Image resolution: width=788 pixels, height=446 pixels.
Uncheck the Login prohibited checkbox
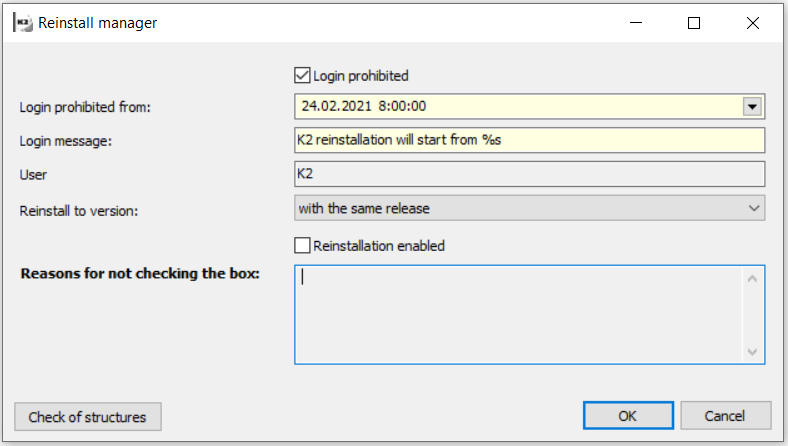click(302, 75)
